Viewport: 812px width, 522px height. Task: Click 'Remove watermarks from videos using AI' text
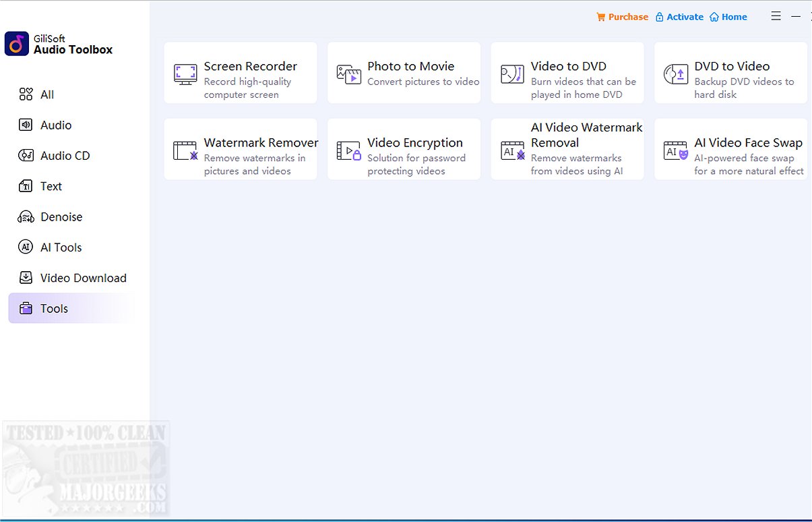click(x=577, y=165)
